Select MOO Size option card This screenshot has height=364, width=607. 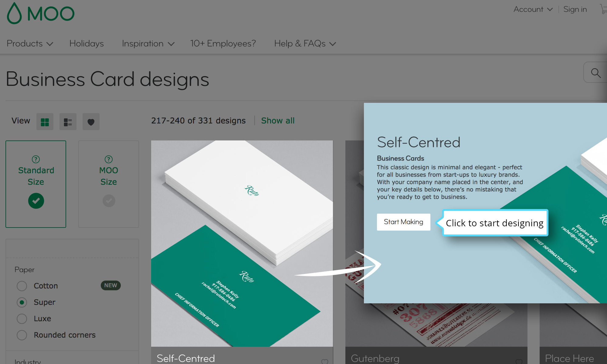pos(109,184)
